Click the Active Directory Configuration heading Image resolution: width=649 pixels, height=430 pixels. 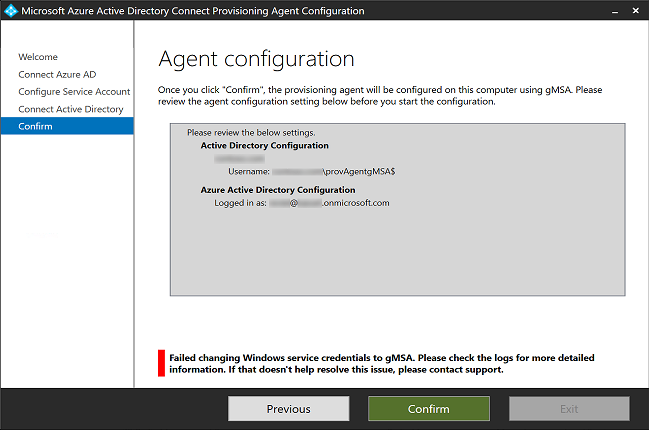point(264,145)
